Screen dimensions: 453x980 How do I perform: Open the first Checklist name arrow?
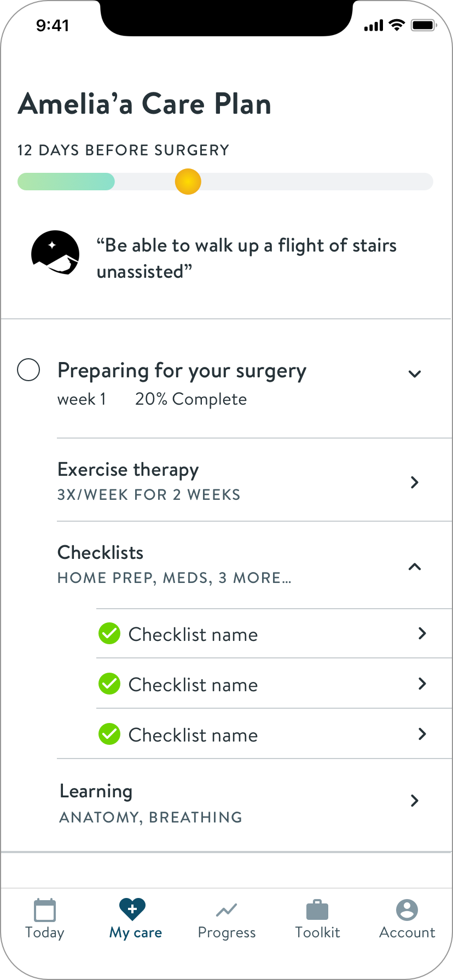point(422,634)
